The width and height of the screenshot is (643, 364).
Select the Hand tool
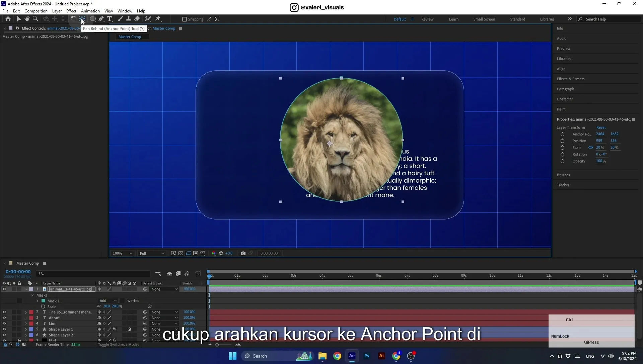tap(27, 19)
